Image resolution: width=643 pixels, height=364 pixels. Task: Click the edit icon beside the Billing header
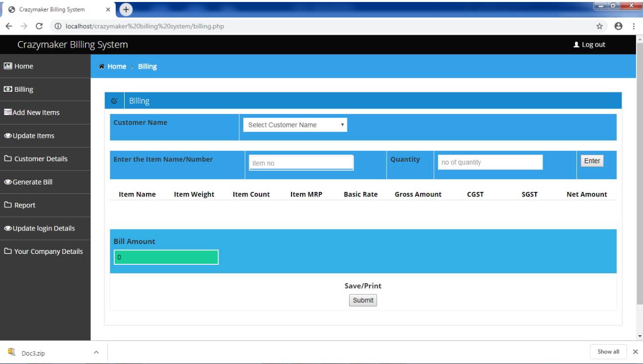click(114, 101)
